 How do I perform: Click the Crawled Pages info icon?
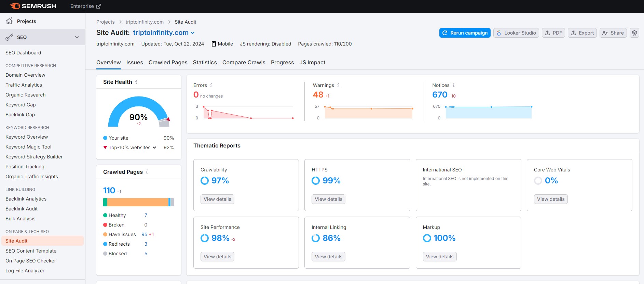click(x=147, y=172)
